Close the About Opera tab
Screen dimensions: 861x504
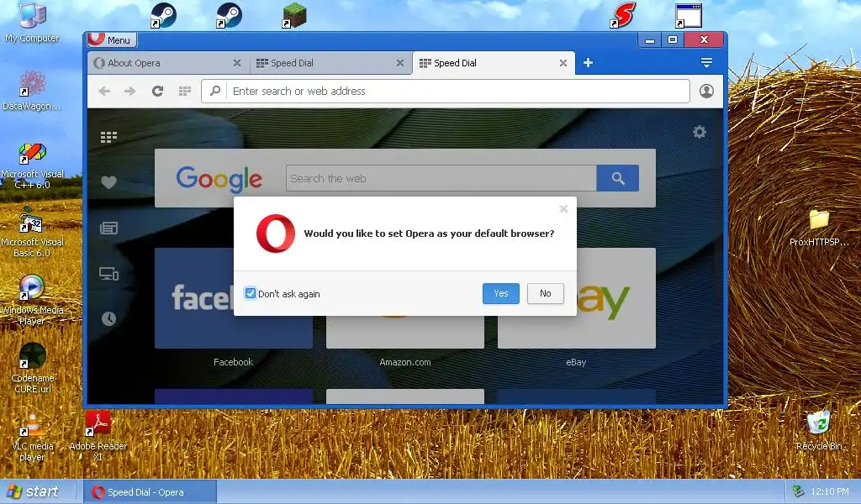click(236, 63)
